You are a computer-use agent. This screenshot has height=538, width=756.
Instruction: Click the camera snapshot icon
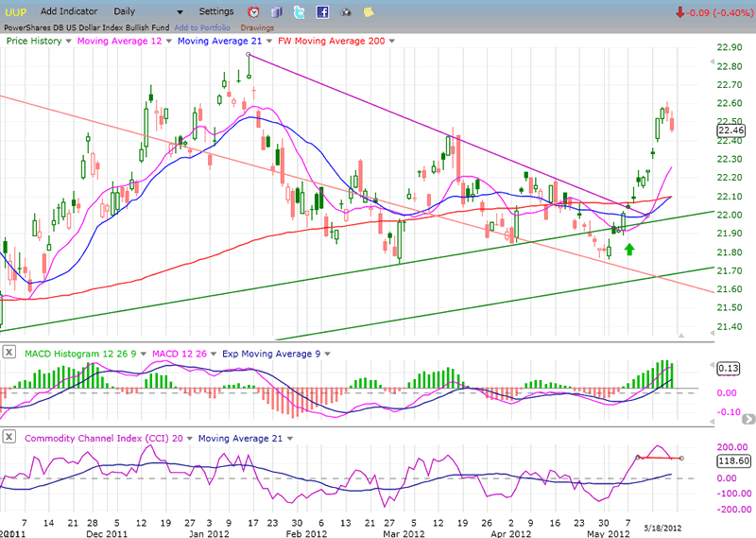pos(345,12)
